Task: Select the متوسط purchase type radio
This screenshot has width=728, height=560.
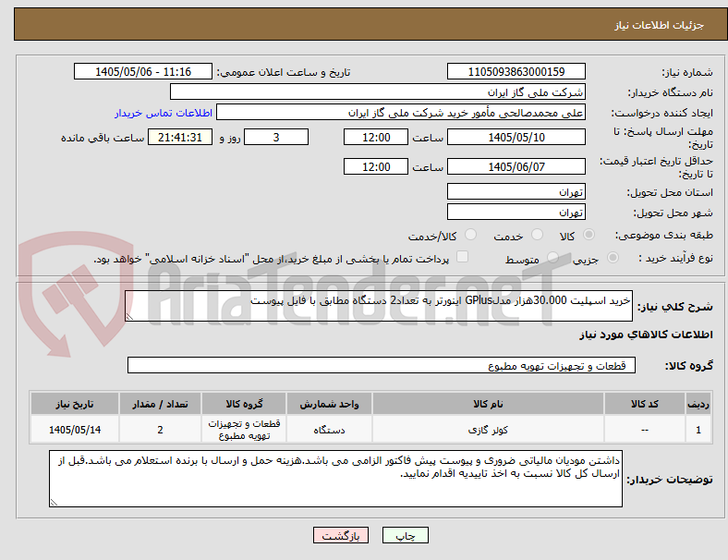Action: [552, 257]
